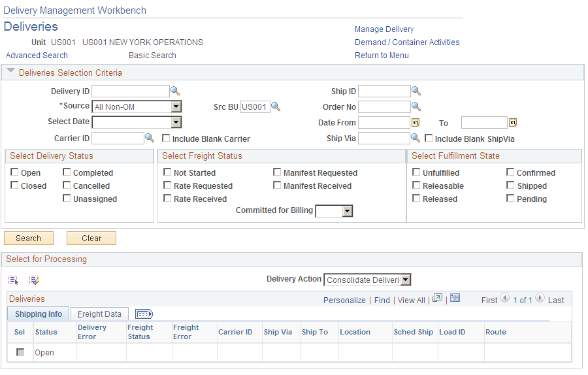Open the Carrier ID lookup magnifier
This screenshot has width=588, height=375.
[150, 138]
